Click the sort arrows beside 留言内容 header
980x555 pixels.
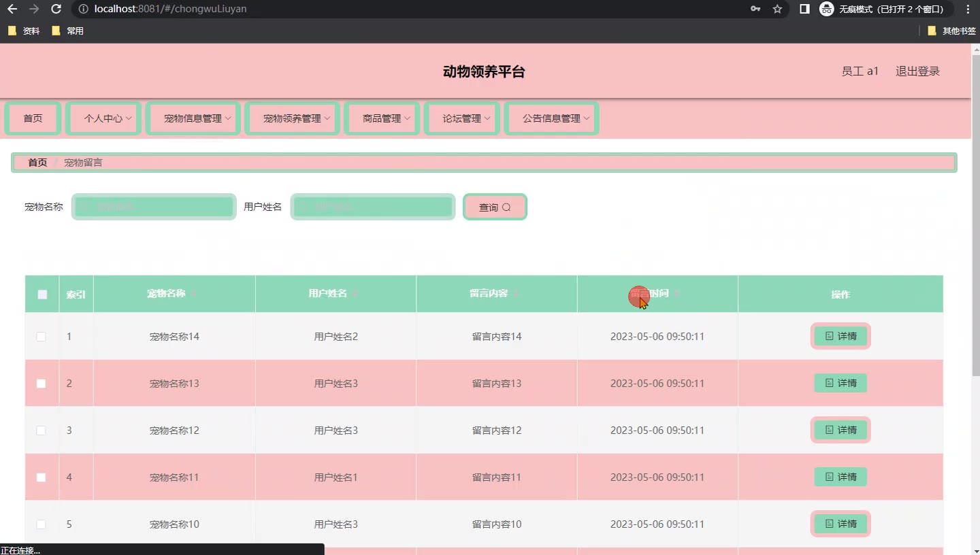tap(516, 293)
